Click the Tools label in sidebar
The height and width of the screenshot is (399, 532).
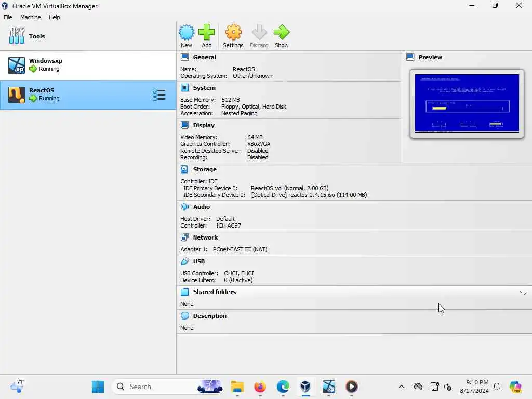(37, 36)
